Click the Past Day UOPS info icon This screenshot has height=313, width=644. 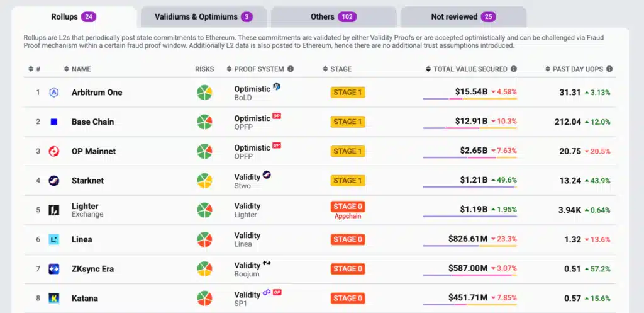pos(609,69)
